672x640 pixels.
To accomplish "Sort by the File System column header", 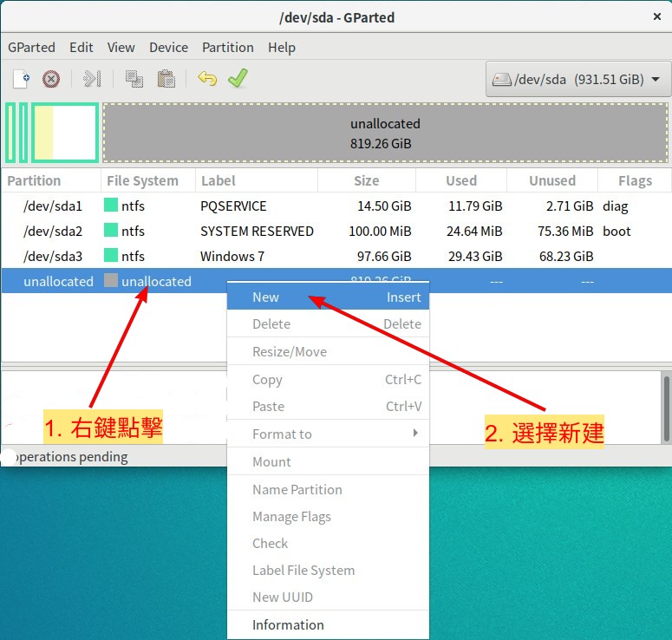I will coord(142,180).
